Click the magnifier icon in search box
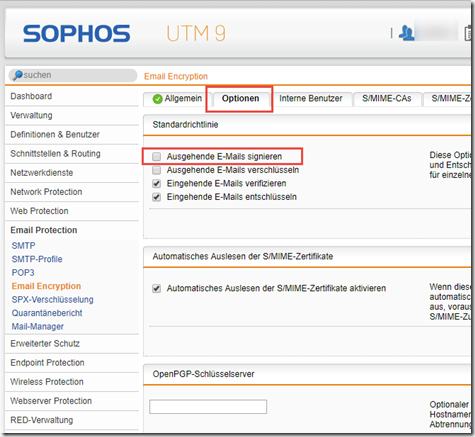 [18, 75]
